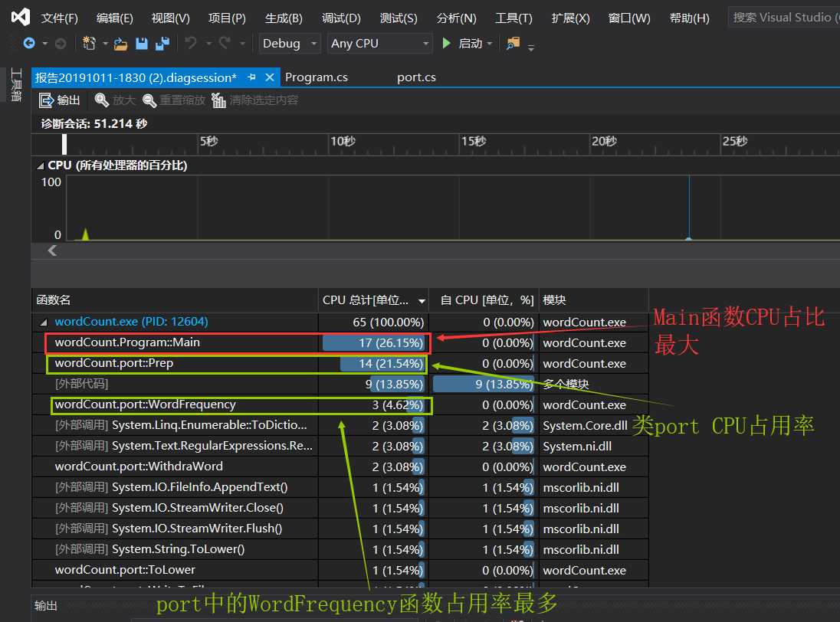840x622 pixels.
Task: Click the 放大 zoom in magnifier icon
Action: click(102, 100)
